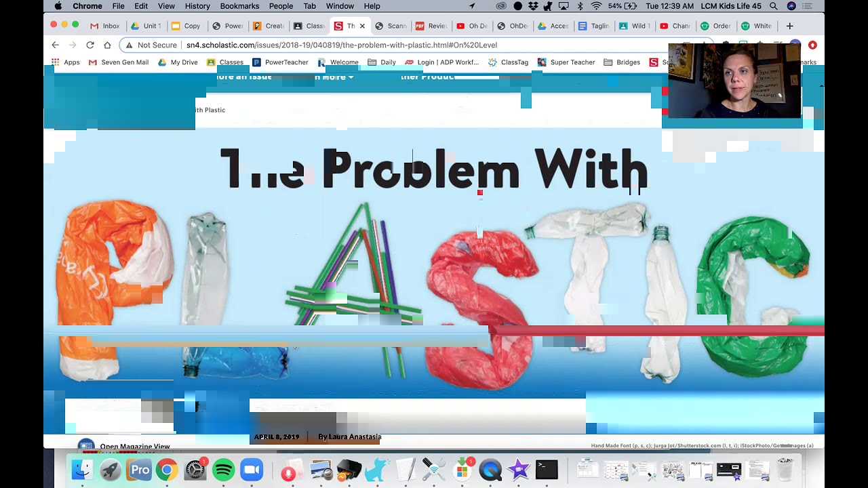Open Zoom in the Dock
Image resolution: width=868 pixels, height=488 pixels.
pyautogui.click(x=252, y=470)
